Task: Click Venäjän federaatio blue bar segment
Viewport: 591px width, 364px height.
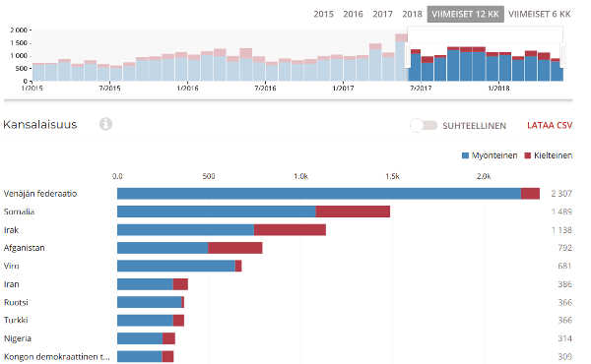Action: [319, 194]
